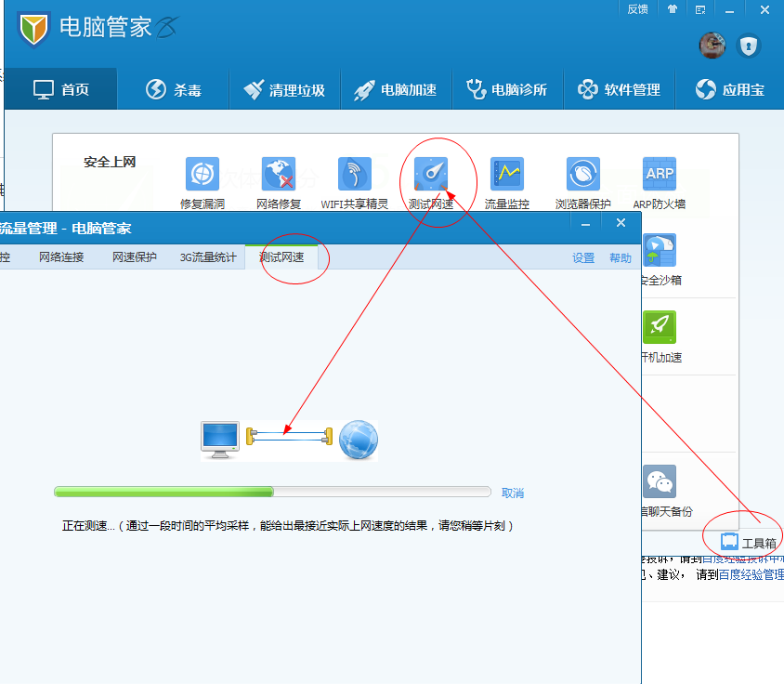Cancel the speed test via 取消
This screenshot has height=684, width=784.
tap(513, 492)
